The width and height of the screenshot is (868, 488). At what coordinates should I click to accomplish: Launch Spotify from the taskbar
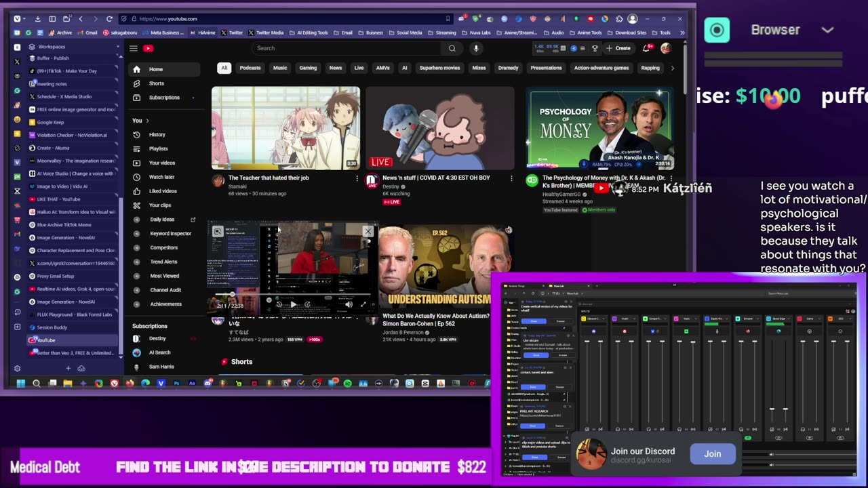click(x=348, y=384)
